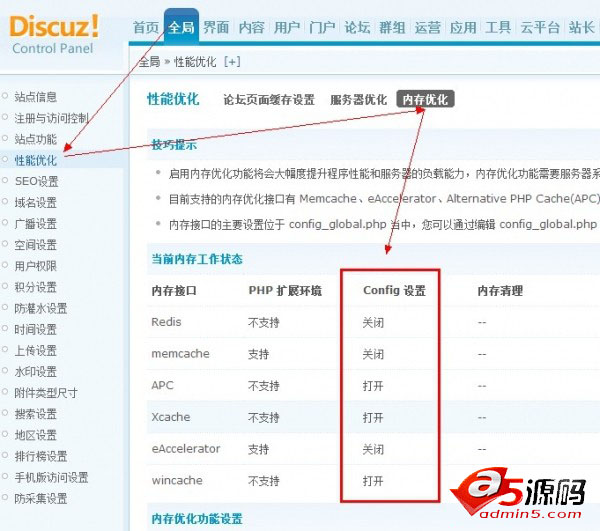Screen dimensions: 600x531
Task: Open the 云平台 navigation tab
Action: [540, 28]
